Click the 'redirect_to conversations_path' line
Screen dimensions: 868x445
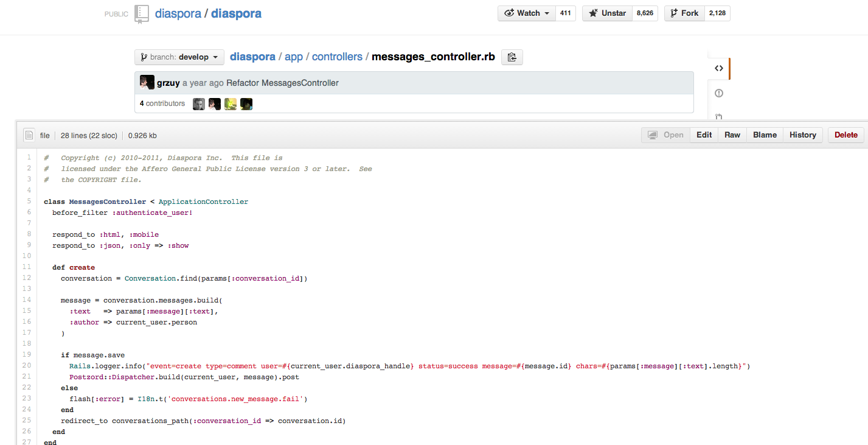tap(203, 421)
